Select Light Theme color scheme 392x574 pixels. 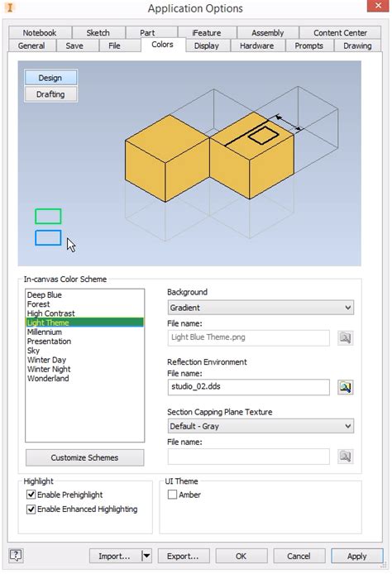84,323
